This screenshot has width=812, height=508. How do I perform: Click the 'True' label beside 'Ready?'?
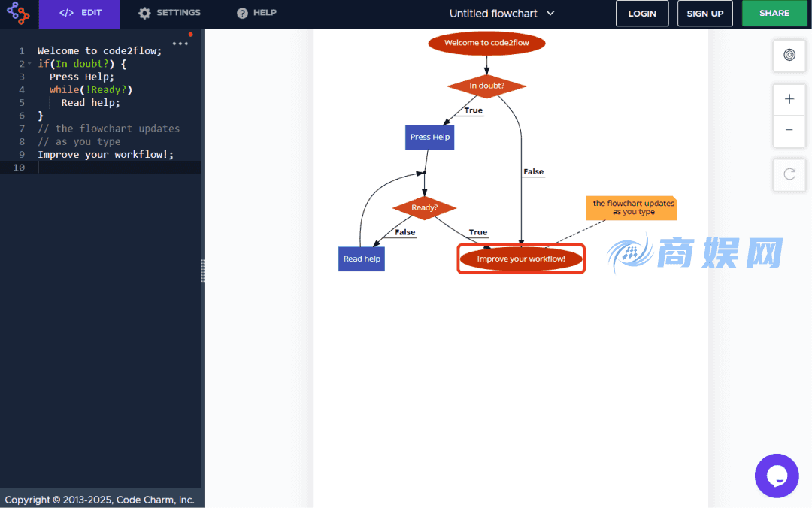[x=478, y=232]
